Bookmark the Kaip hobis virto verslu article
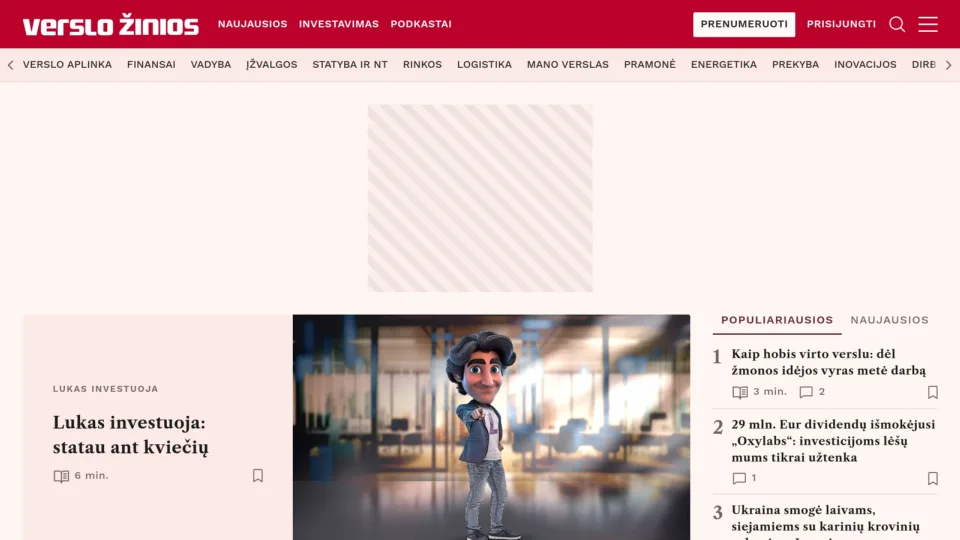 pyautogui.click(x=932, y=392)
